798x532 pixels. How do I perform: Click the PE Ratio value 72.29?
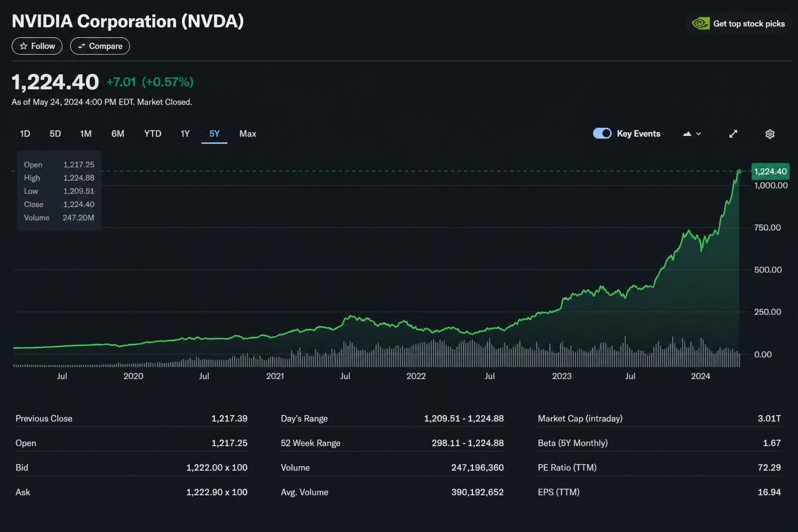click(769, 468)
